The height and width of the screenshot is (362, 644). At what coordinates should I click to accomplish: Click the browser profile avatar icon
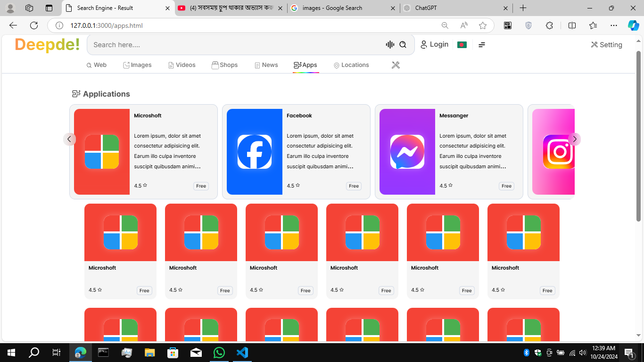click(10, 8)
